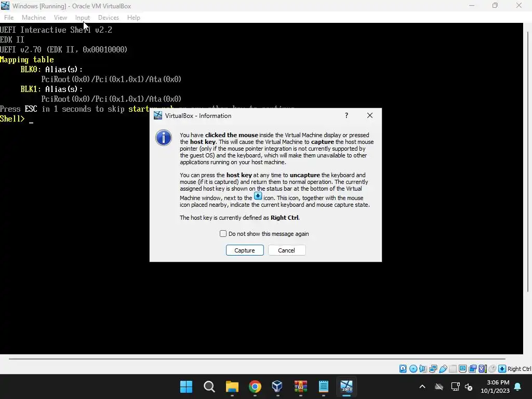Click the network adapters indicator icon
Viewport: 532px width, 399px height.
pos(433,369)
